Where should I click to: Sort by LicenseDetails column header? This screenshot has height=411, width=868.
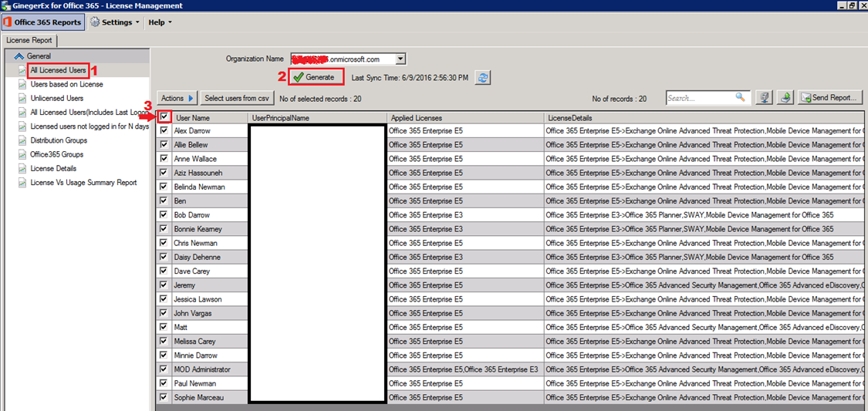pos(704,118)
